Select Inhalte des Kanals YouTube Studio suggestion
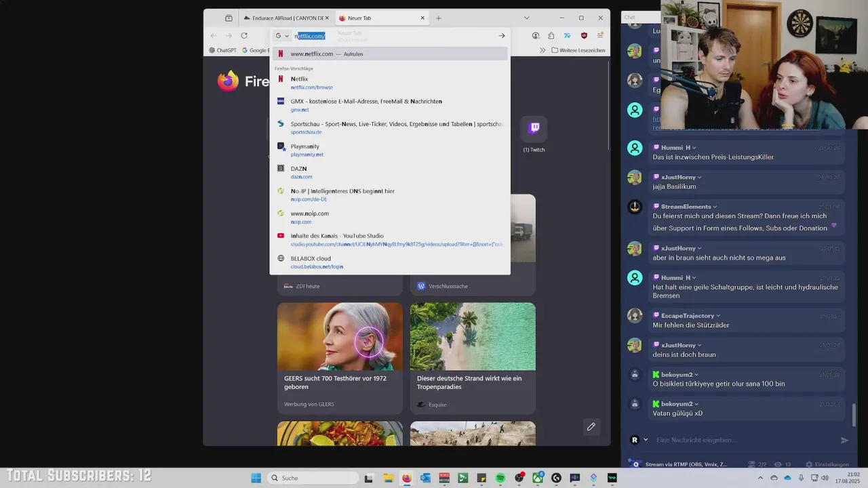The image size is (868, 488). (390, 239)
